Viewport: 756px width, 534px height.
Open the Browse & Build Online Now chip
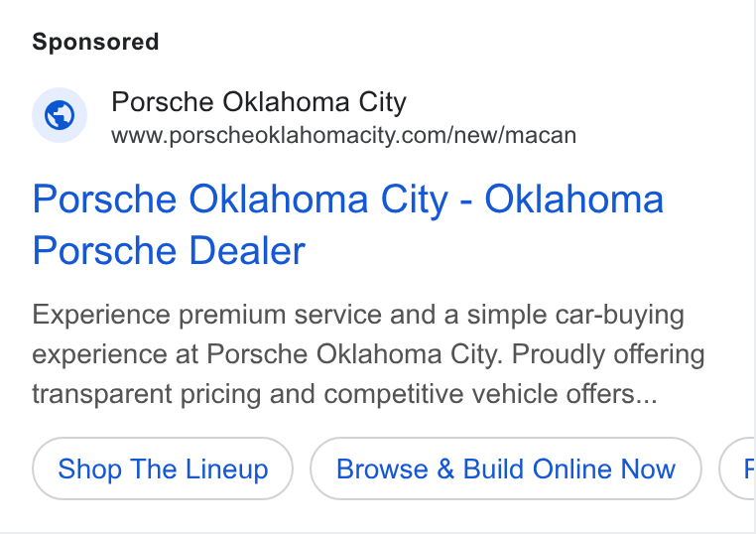pyautogui.click(x=506, y=468)
